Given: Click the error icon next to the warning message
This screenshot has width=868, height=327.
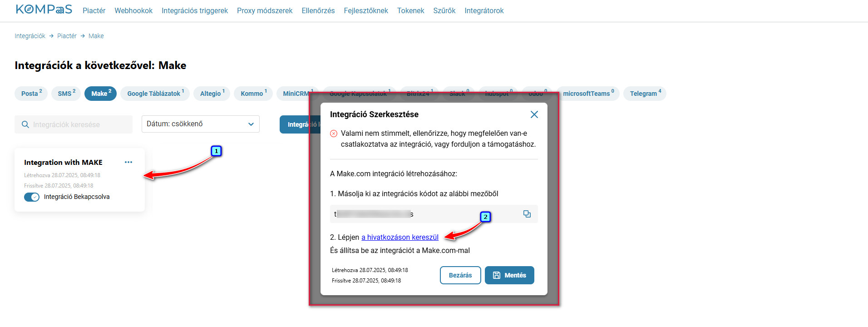Looking at the screenshot, I should click(334, 134).
